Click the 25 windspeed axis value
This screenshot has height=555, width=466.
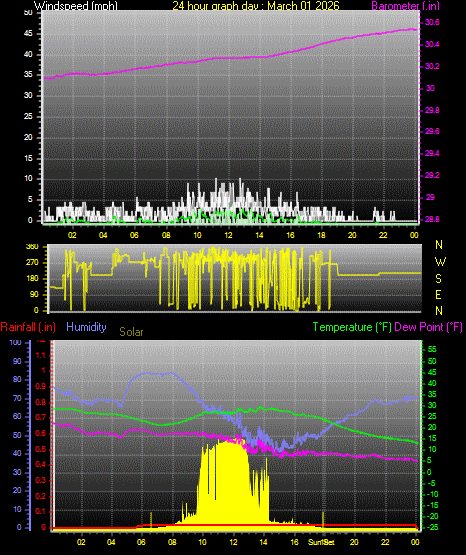[x=28, y=116]
